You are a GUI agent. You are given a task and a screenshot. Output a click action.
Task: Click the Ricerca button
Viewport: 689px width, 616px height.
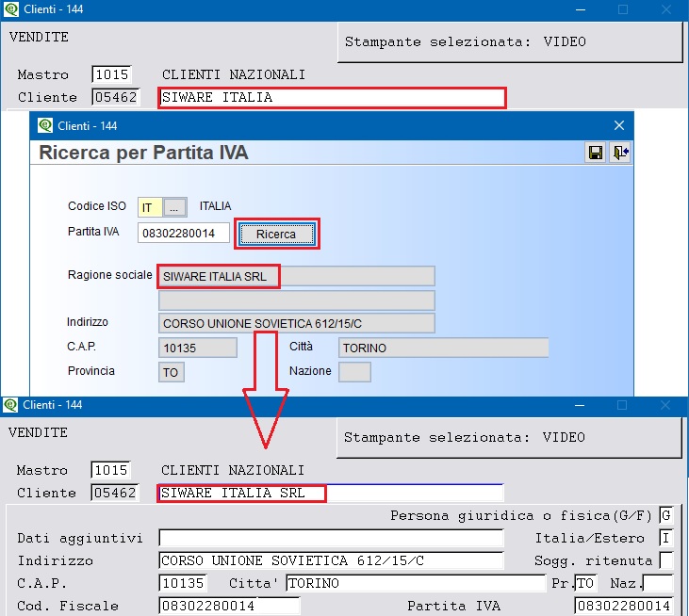pyautogui.click(x=276, y=234)
